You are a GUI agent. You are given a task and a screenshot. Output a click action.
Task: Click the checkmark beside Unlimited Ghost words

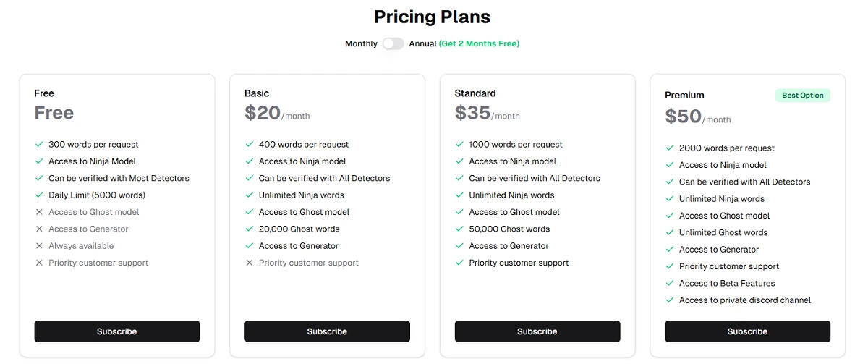click(x=670, y=232)
